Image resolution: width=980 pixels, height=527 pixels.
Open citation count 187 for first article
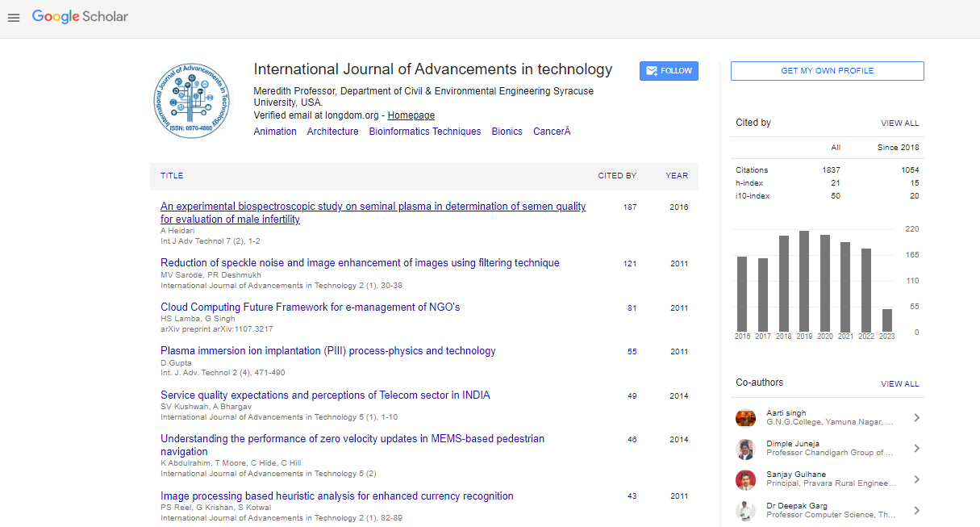[629, 207]
